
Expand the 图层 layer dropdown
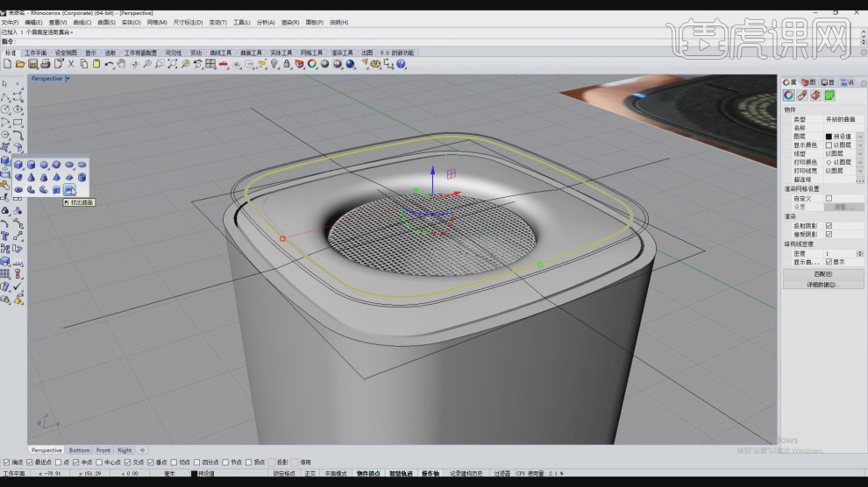[860, 137]
